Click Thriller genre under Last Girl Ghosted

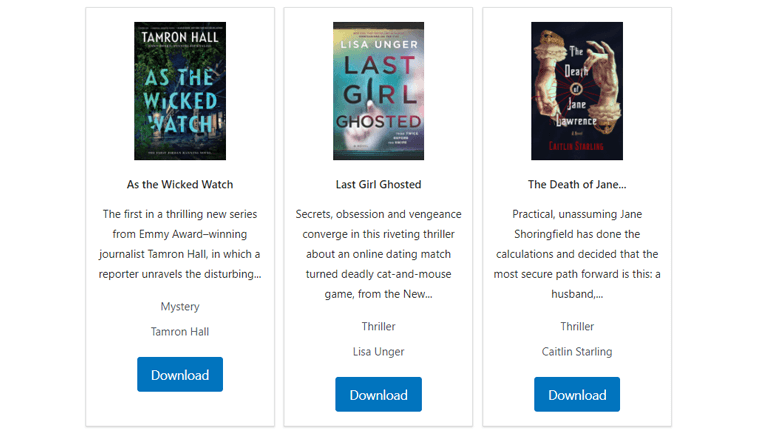coord(379,327)
